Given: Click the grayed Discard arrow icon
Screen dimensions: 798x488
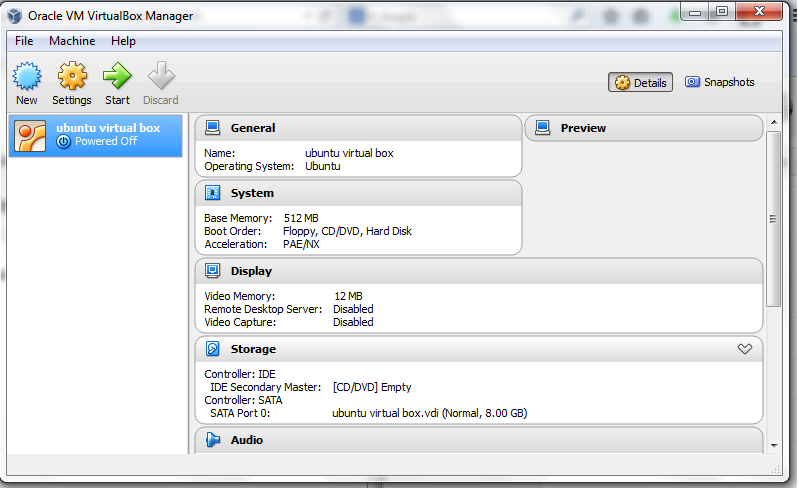Looking at the screenshot, I should point(161,76).
